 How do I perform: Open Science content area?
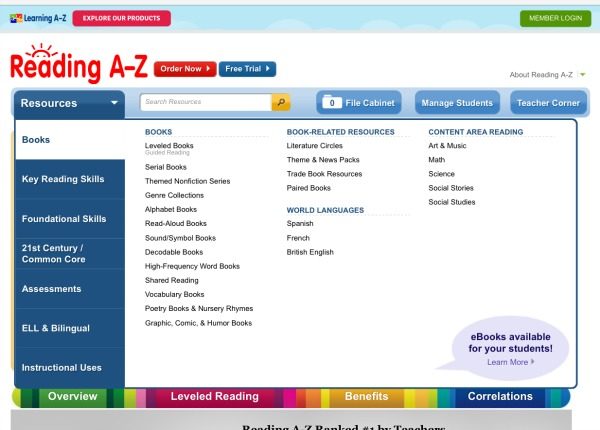pos(442,174)
